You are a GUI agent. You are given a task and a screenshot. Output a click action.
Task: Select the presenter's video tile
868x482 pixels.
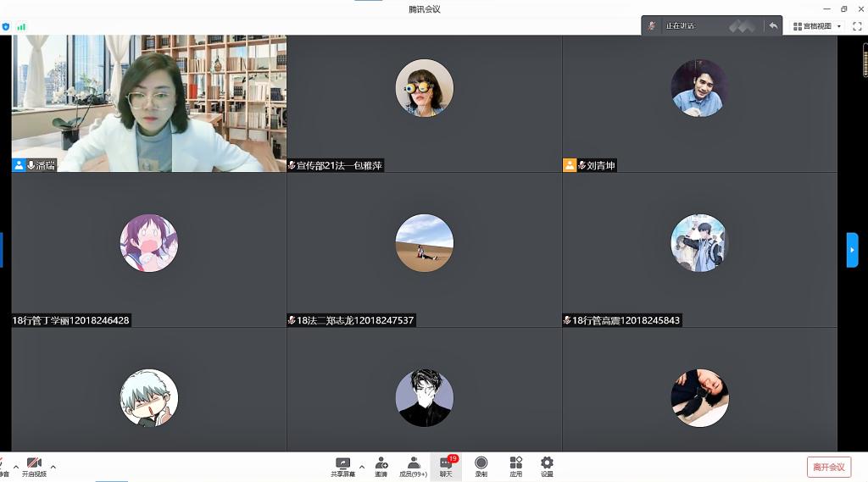tap(148, 103)
